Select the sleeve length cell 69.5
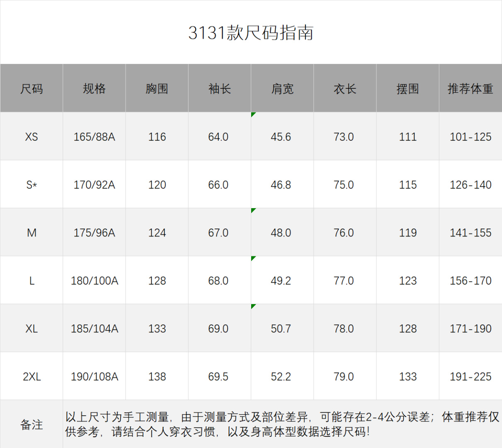The image size is (502, 448). (218, 377)
